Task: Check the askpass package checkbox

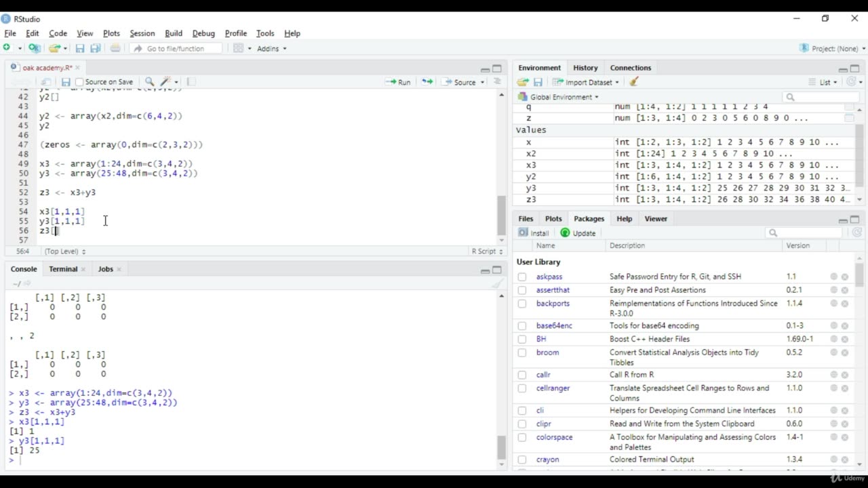Action: pos(522,277)
